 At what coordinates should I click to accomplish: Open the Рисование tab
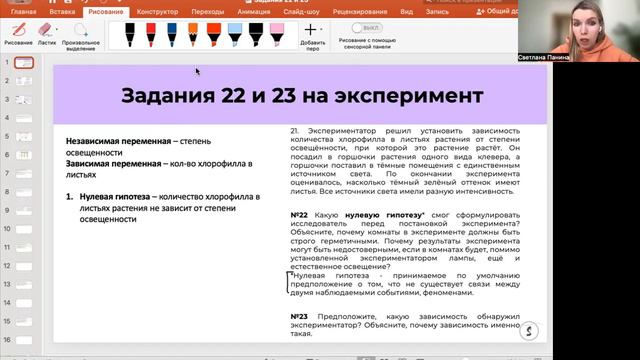pyautogui.click(x=106, y=12)
